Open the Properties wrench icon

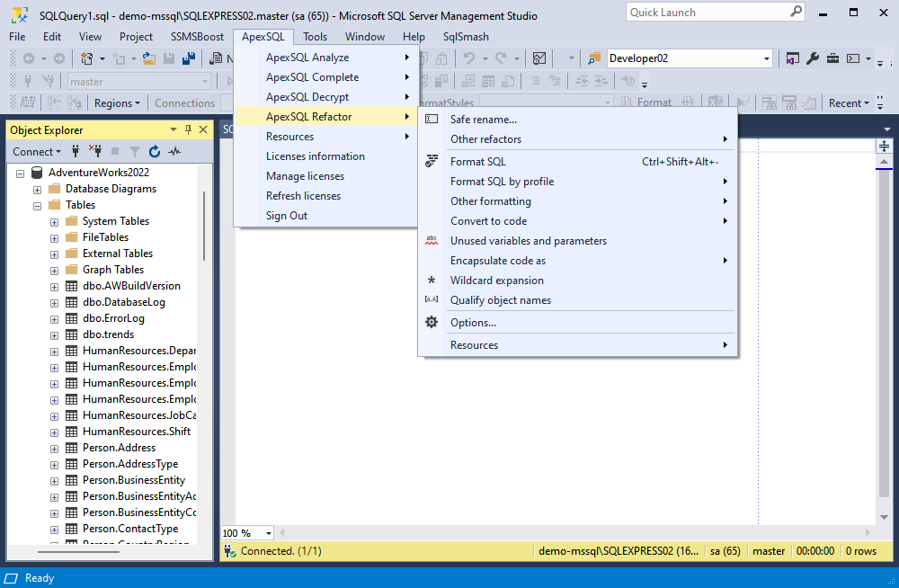click(813, 58)
